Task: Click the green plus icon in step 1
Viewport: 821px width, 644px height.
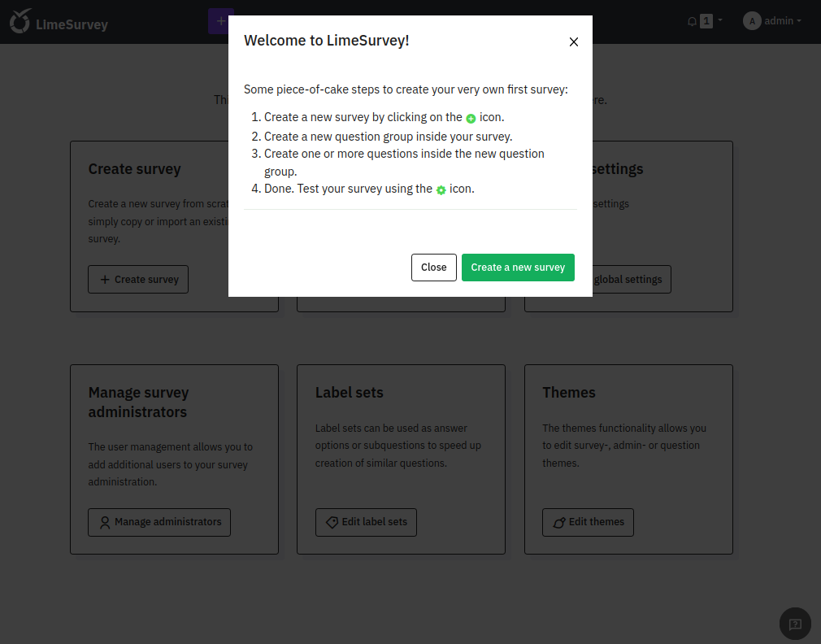Action: click(x=471, y=119)
